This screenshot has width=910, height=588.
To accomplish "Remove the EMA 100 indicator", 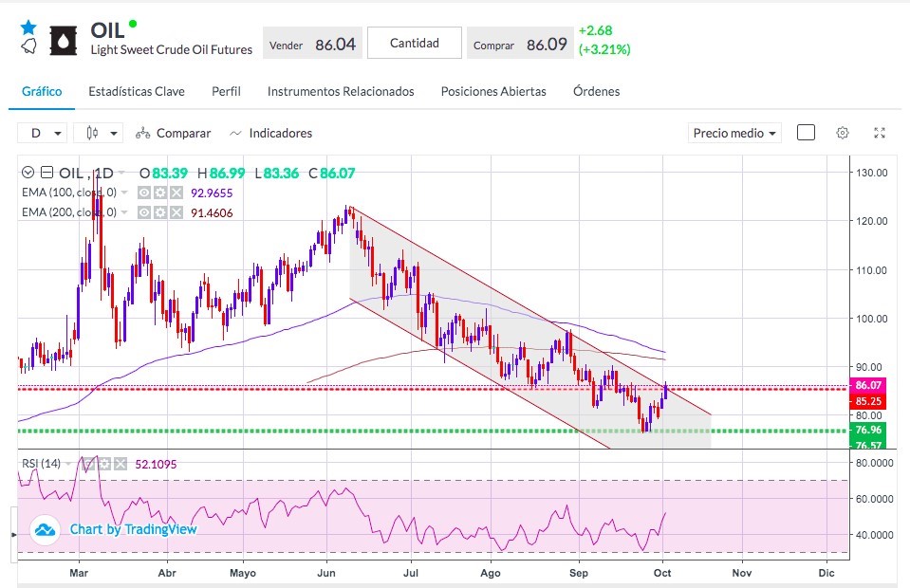I will coord(176,193).
